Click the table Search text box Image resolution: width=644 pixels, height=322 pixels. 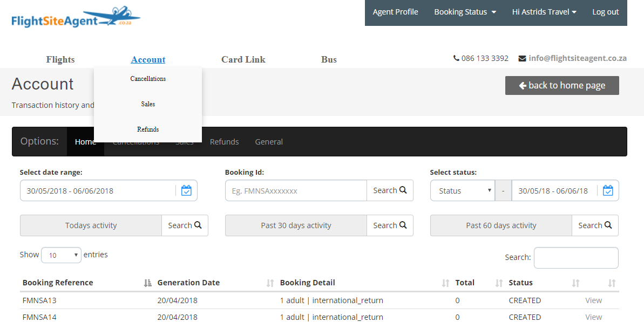coord(576,258)
